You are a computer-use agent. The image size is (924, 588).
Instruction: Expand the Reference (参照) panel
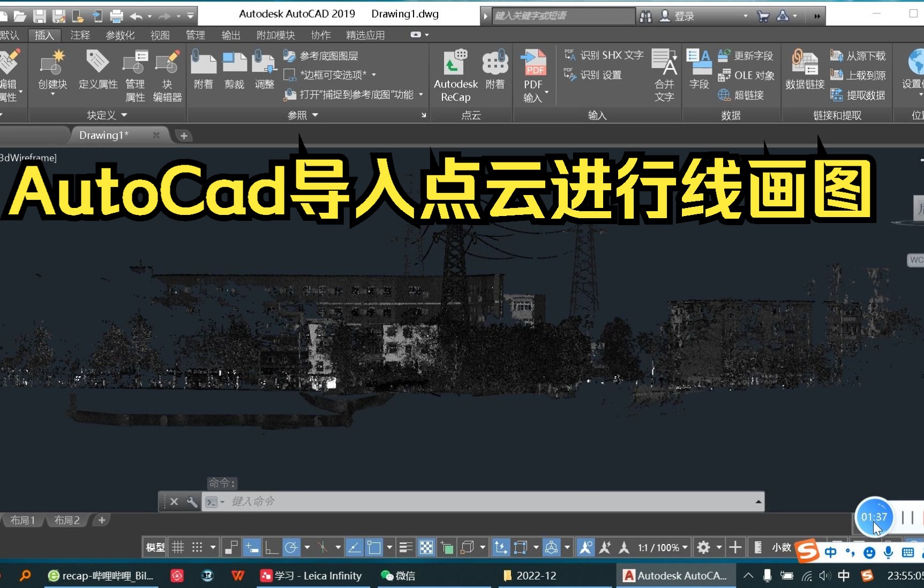pos(303,115)
